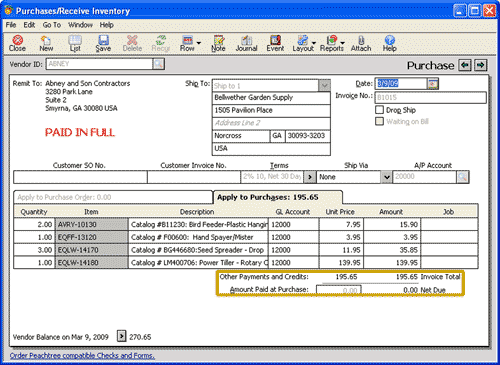Click the Delete toolbar icon
Image resolution: width=500 pixels, height=365 pixels.
click(132, 44)
